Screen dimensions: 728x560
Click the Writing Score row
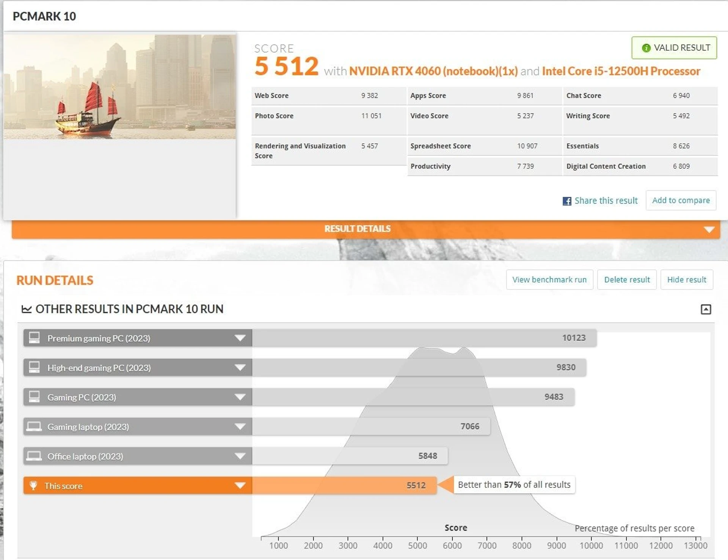tap(640, 121)
